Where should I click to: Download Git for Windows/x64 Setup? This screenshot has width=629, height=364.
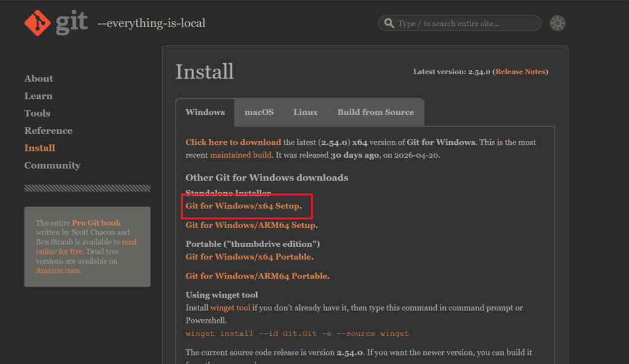pyautogui.click(x=243, y=206)
